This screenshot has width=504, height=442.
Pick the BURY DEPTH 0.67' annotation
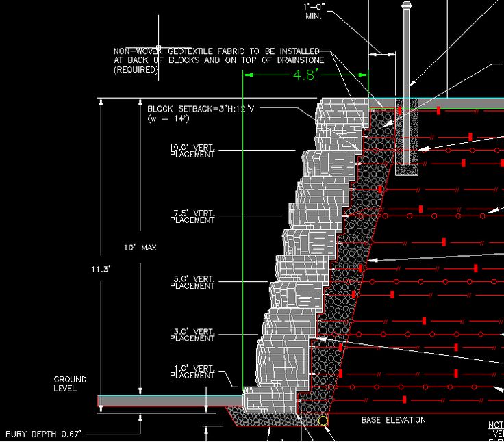pos(44,434)
